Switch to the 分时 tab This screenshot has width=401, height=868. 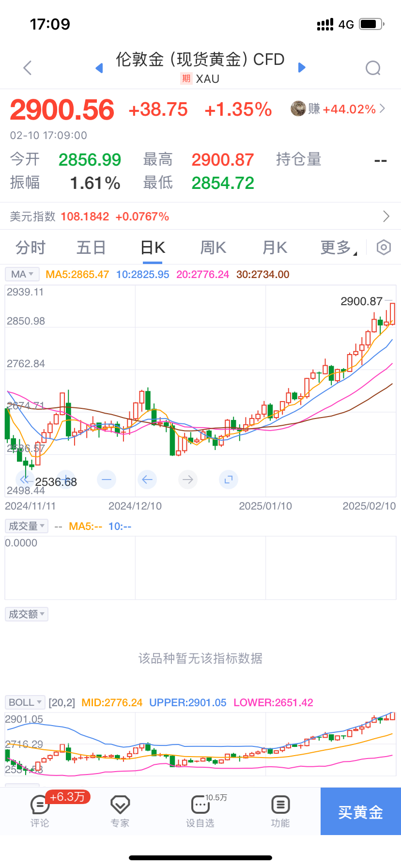[30, 248]
